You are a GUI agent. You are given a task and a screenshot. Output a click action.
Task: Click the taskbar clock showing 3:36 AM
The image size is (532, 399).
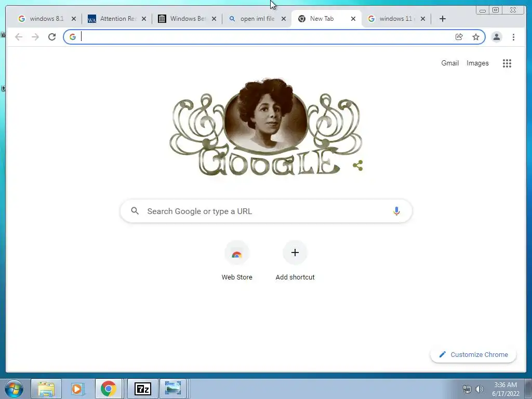506,389
